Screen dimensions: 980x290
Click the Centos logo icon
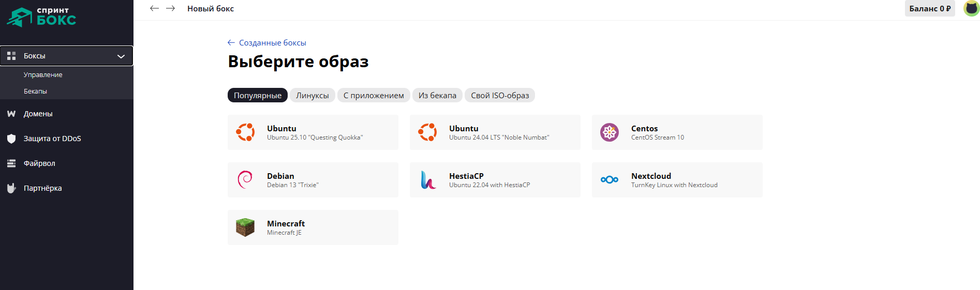click(x=610, y=132)
